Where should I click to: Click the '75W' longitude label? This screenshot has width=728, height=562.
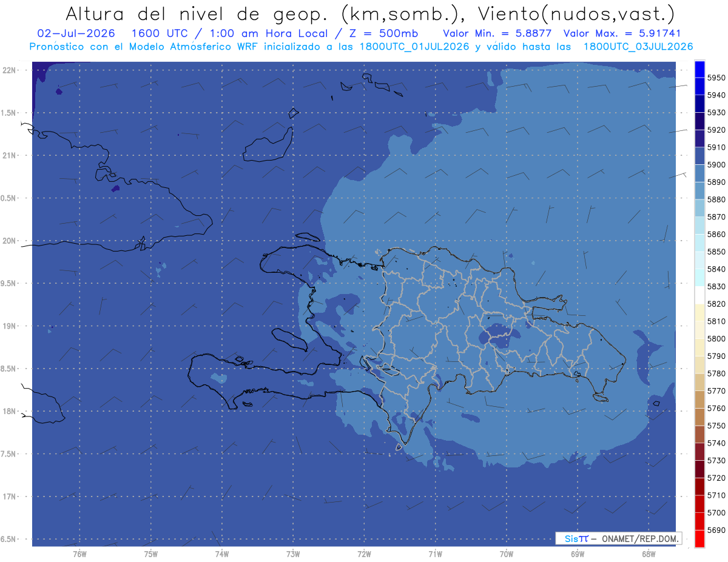pyautogui.click(x=151, y=554)
